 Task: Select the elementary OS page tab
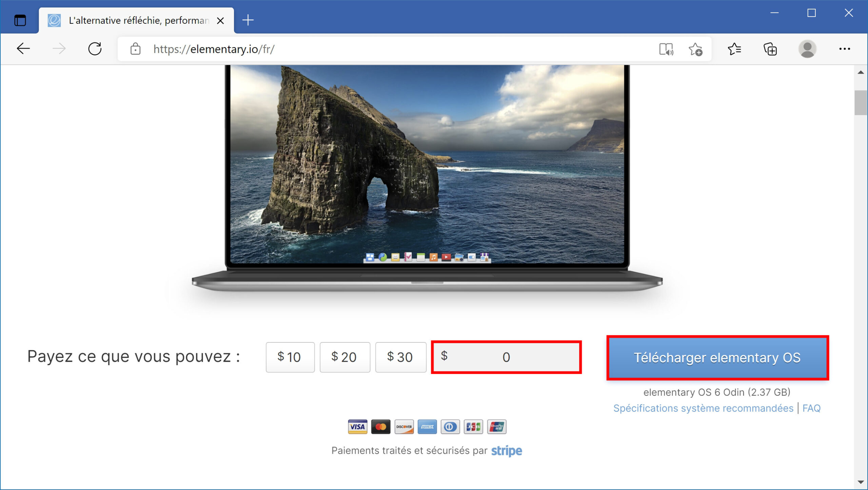[136, 20]
